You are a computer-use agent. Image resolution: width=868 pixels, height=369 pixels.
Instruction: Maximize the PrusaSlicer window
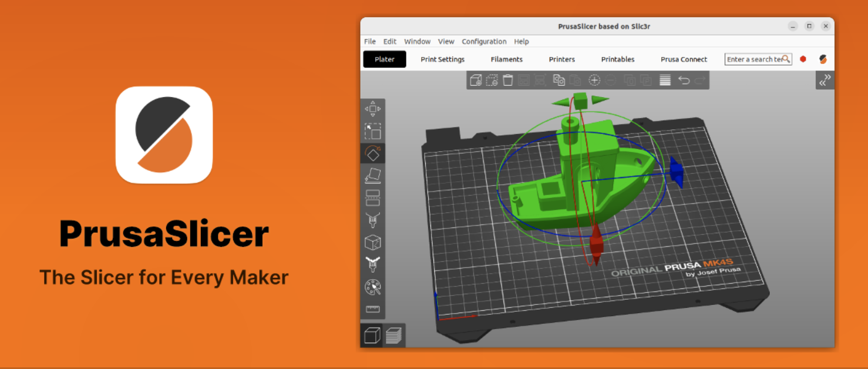(809, 26)
